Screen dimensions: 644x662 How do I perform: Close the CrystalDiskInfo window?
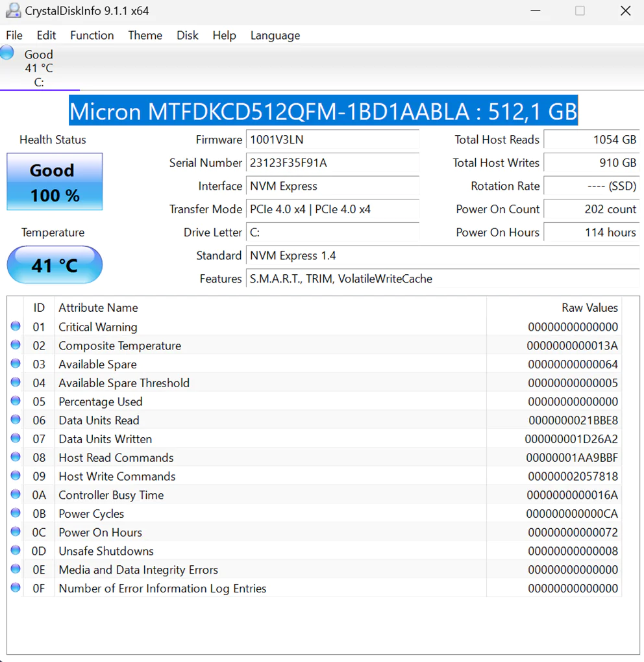coord(625,10)
